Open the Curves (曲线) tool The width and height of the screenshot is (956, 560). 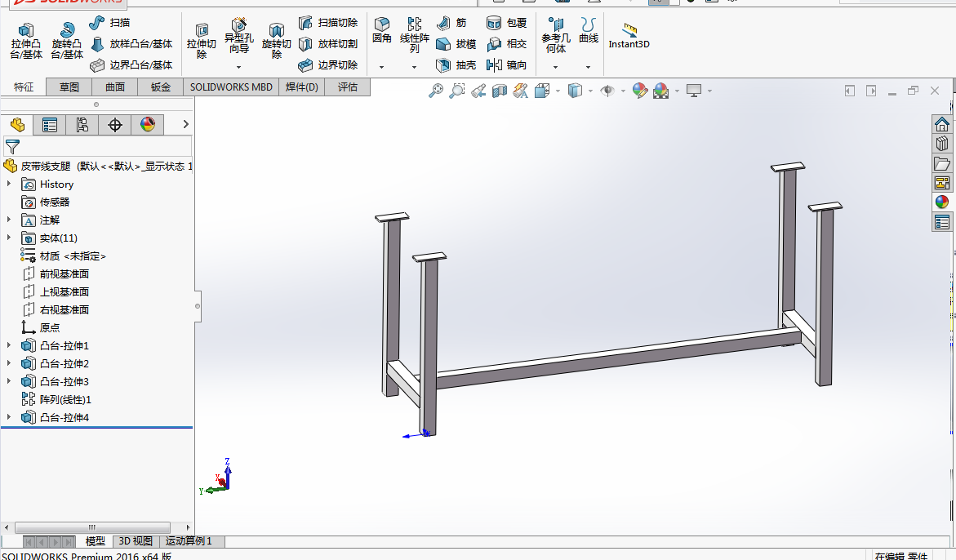click(589, 30)
